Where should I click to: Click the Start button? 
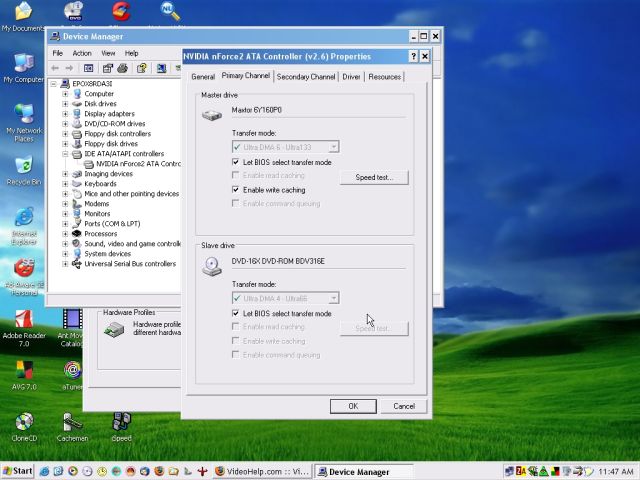18,471
